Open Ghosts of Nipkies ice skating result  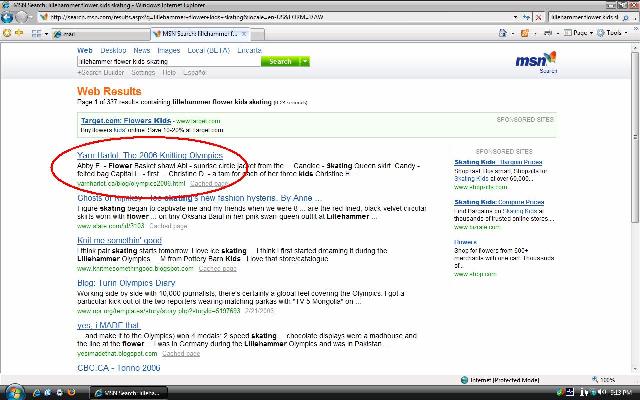pos(199,198)
